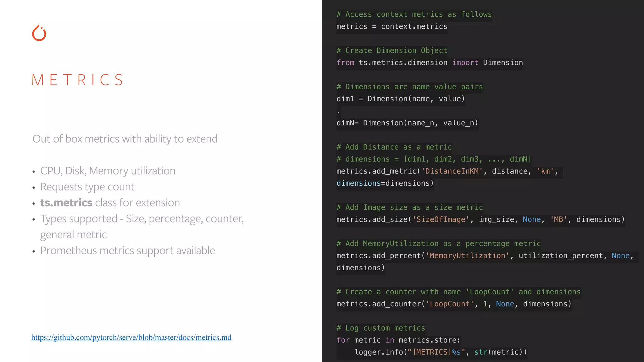Click the 'metrics.add_counter' LoopCount code line

453,304
